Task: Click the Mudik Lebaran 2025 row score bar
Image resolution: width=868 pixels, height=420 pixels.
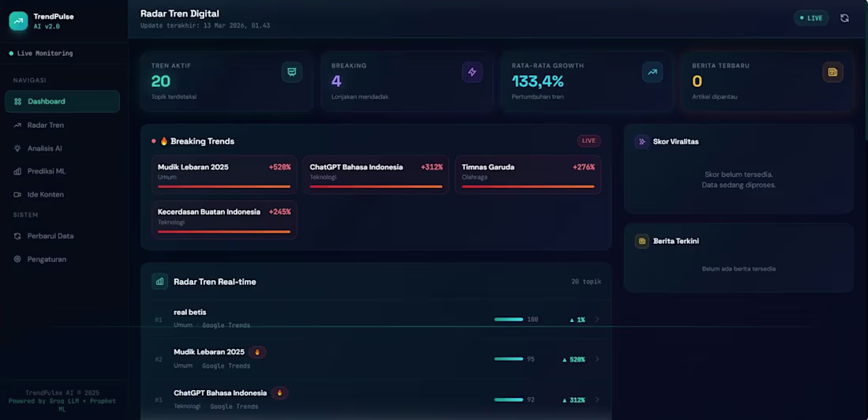Action: click(509, 359)
